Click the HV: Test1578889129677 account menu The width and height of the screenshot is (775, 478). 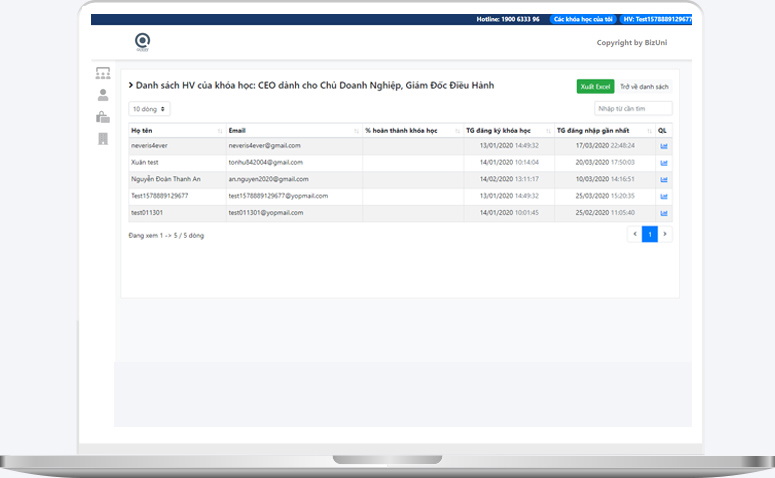coord(655,19)
